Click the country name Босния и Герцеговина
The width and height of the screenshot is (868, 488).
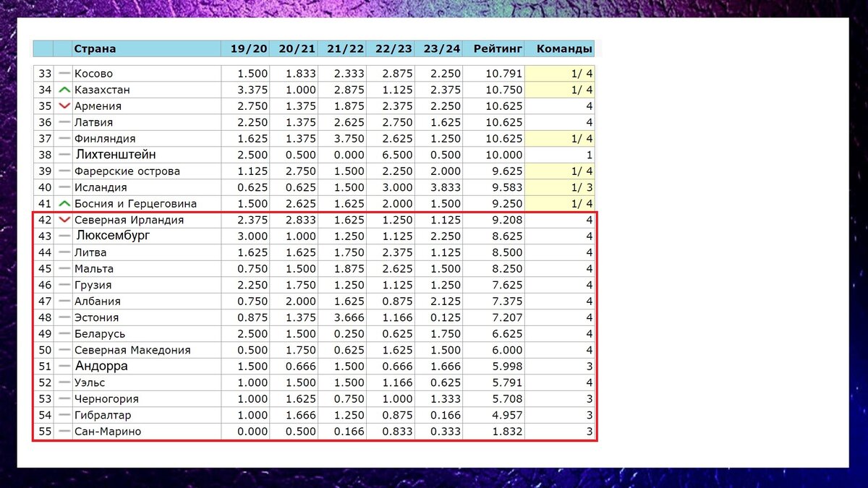point(136,204)
